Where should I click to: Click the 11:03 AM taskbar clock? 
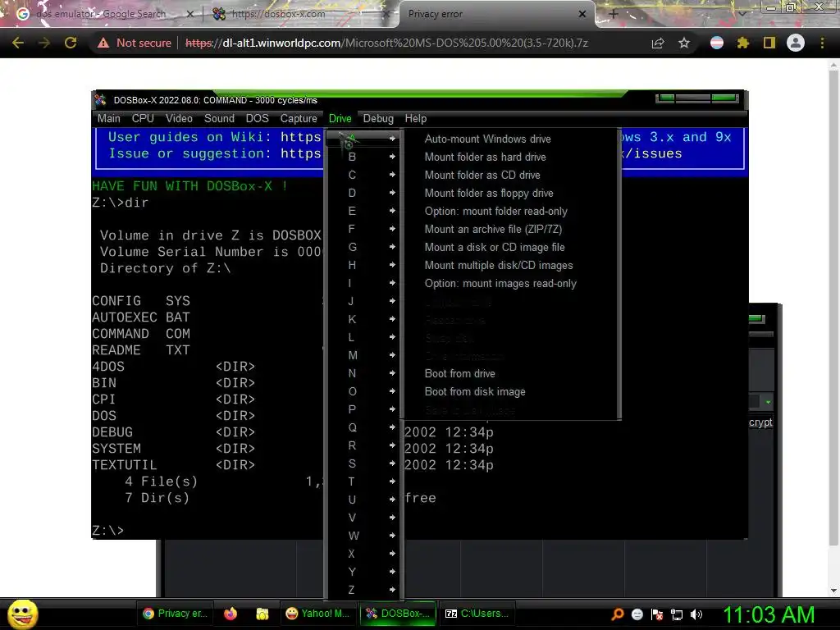point(769,614)
